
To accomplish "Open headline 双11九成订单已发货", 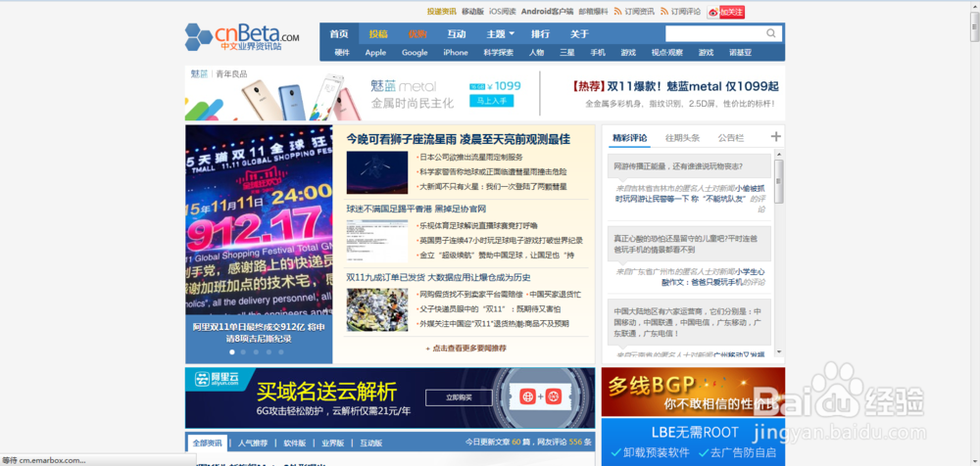I will point(439,277).
